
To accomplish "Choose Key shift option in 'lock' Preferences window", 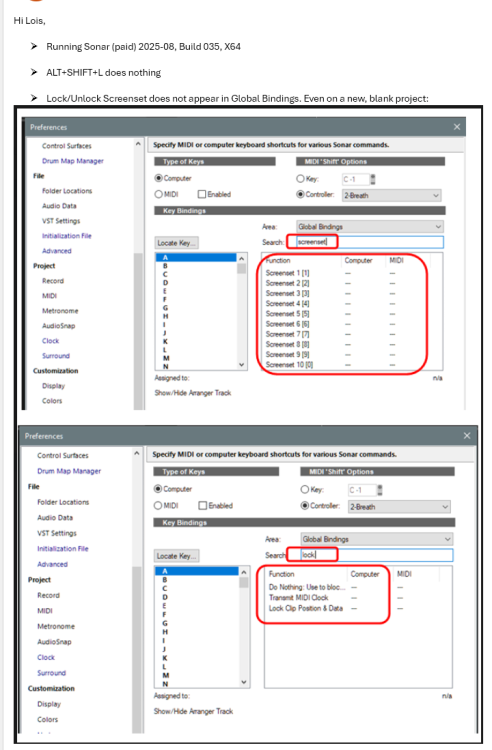I will pyautogui.click(x=305, y=489).
